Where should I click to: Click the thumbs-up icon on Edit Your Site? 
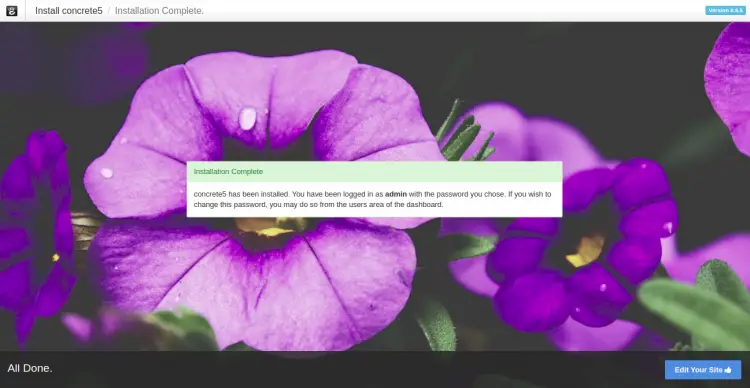(728, 370)
